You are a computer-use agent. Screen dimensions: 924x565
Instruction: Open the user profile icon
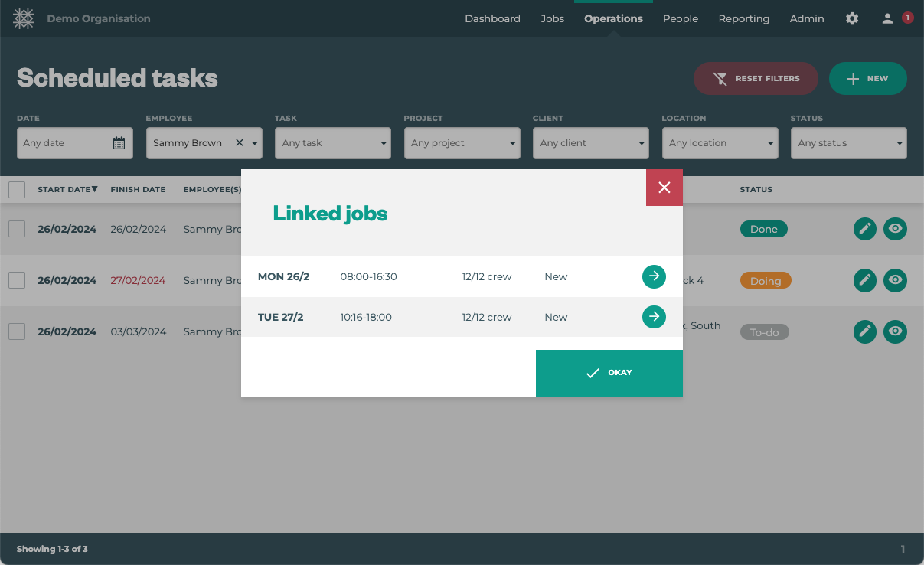click(887, 18)
